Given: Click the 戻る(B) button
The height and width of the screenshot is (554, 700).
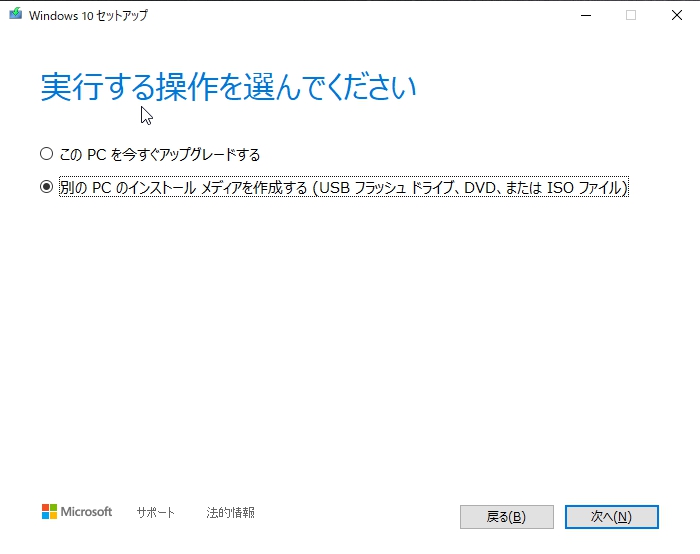Looking at the screenshot, I should click(507, 517).
